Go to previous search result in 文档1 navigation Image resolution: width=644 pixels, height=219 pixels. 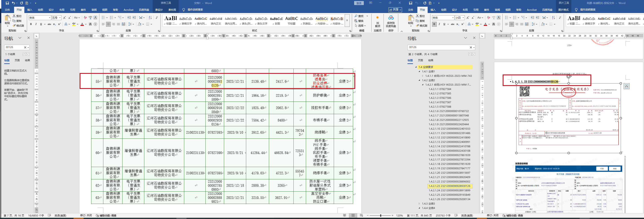click(24, 54)
